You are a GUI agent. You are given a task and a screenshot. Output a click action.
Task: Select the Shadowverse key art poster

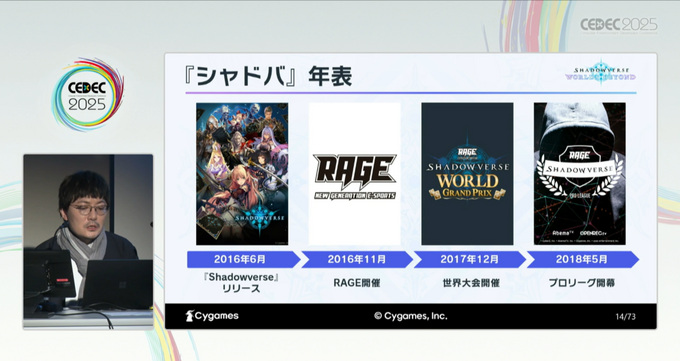[x=242, y=174]
